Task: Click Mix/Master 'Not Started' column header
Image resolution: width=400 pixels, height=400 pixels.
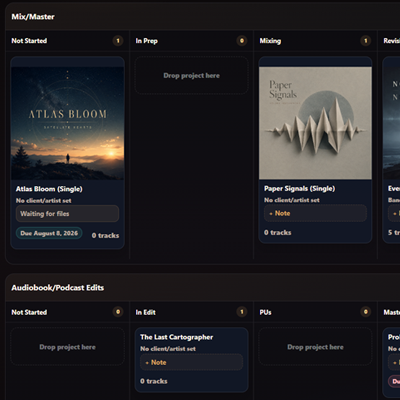Action: 29,41
